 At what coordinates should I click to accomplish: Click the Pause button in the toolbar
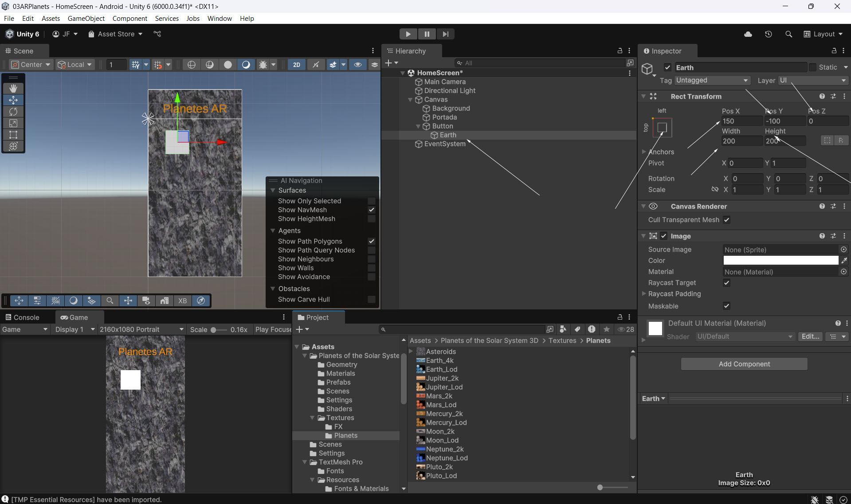pyautogui.click(x=427, y=34)
